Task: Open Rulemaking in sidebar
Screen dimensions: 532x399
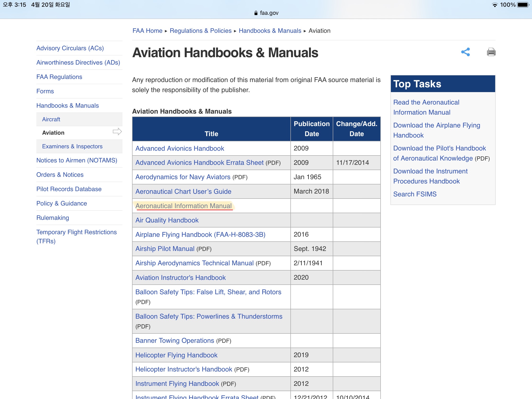Action: 53,218
